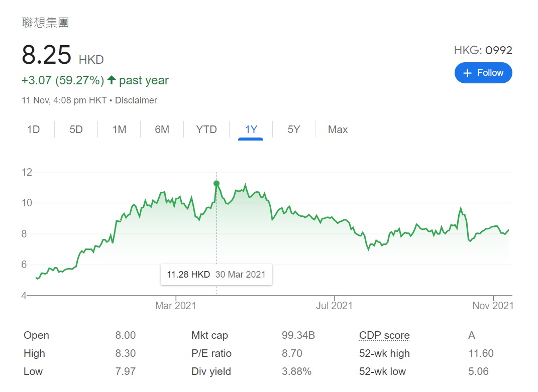Click the 52-wk high value 11.60
This screenshot has height=392, width=538.
click(481, 353)
